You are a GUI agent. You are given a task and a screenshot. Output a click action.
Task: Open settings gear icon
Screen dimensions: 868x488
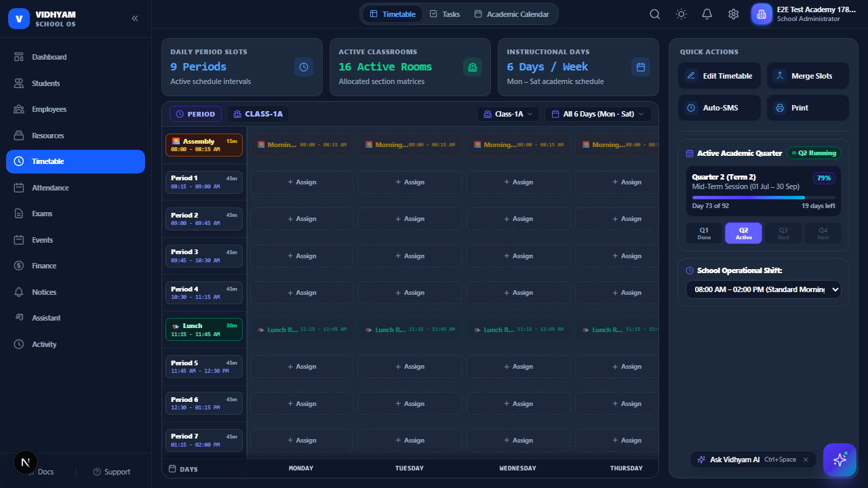tap(733, 14)
